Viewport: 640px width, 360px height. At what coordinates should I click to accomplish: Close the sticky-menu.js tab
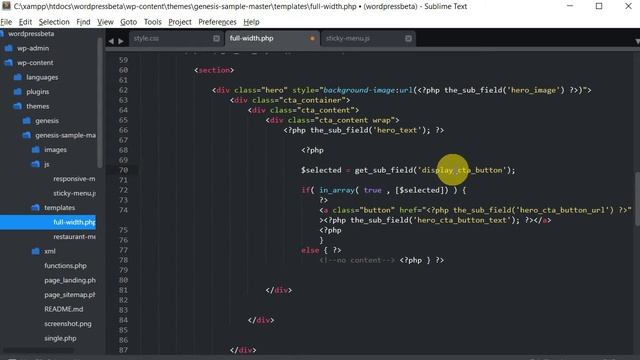coord(408,38)
